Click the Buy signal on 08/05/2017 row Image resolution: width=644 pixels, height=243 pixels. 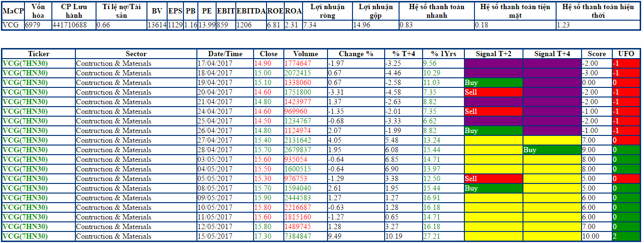click(x=493, y=188)
